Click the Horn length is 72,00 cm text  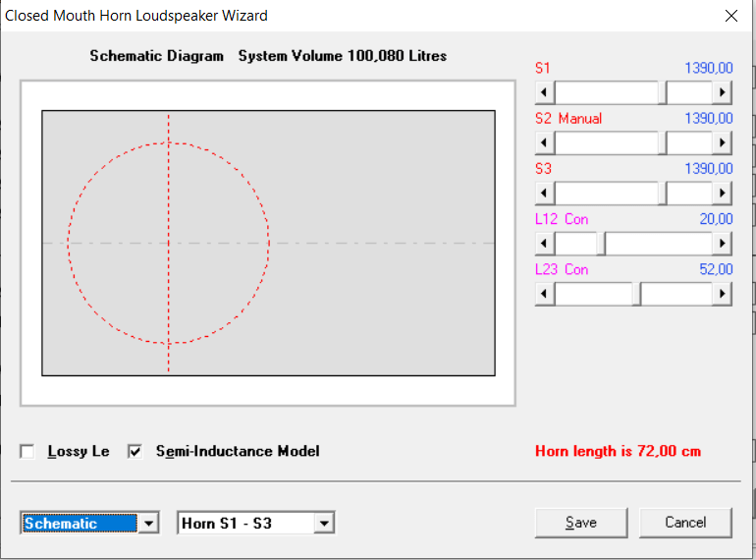click(x=618, y=452)
